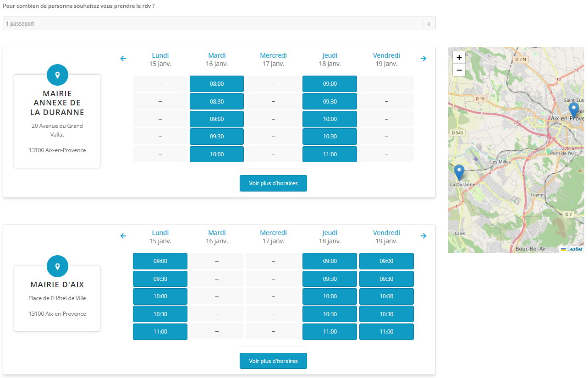The image size is (588, 378).
Task: Click the Aix-en-Provence map marker
Action: [x=573, y=110]
